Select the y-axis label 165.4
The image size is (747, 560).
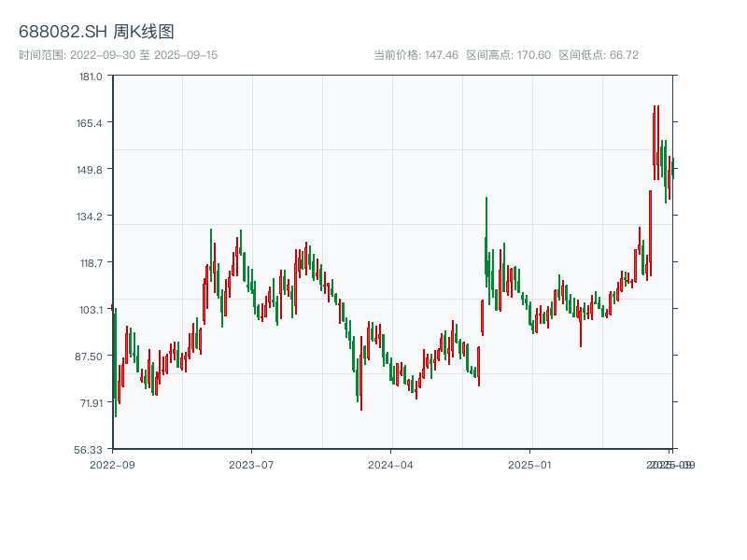point(90,123)
